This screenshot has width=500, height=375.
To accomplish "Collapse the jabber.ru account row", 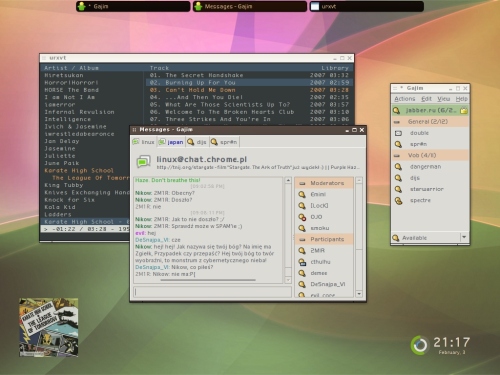I will pos(430,110).
